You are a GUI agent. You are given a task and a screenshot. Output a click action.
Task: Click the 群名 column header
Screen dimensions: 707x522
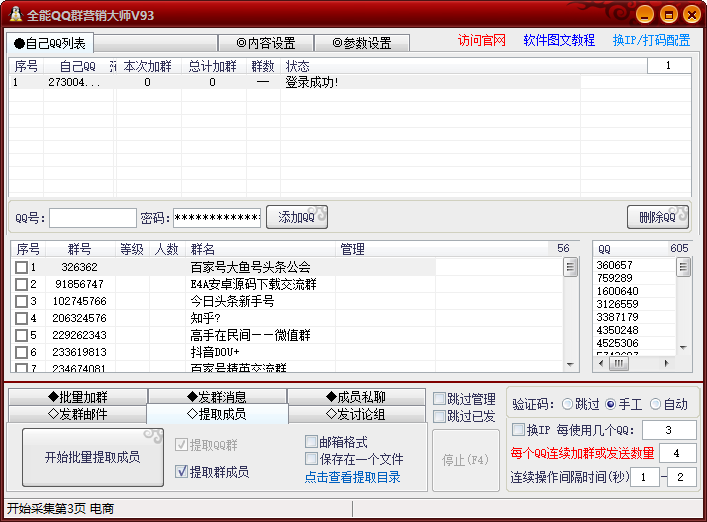coord(261,249)
